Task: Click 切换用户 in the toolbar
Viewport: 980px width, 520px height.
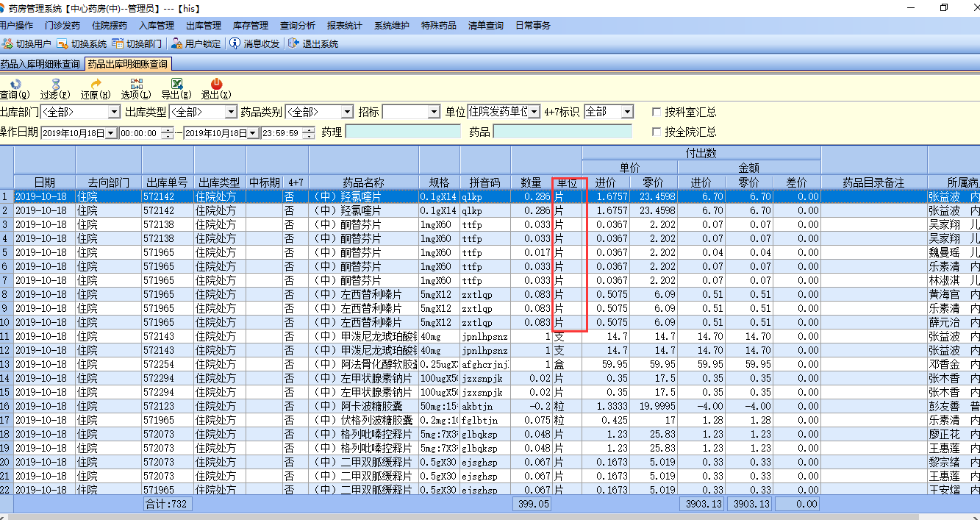Action: click(x=26, y=43)
